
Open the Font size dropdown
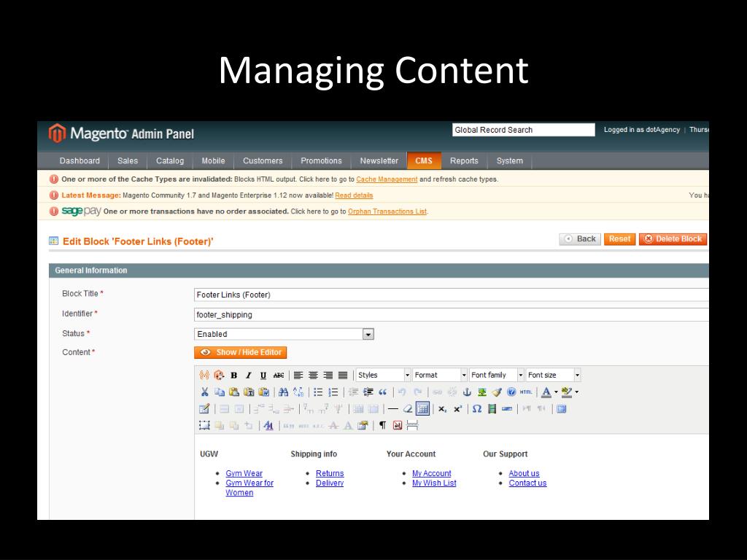[x=554, y=376]
